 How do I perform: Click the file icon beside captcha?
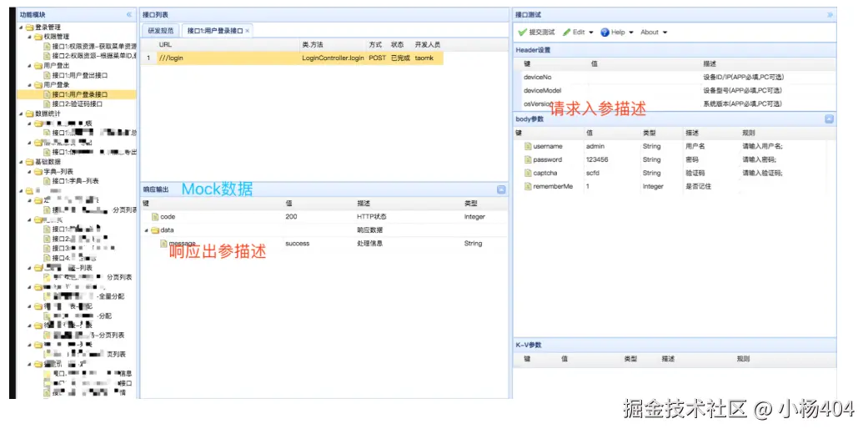pos(528,173)
